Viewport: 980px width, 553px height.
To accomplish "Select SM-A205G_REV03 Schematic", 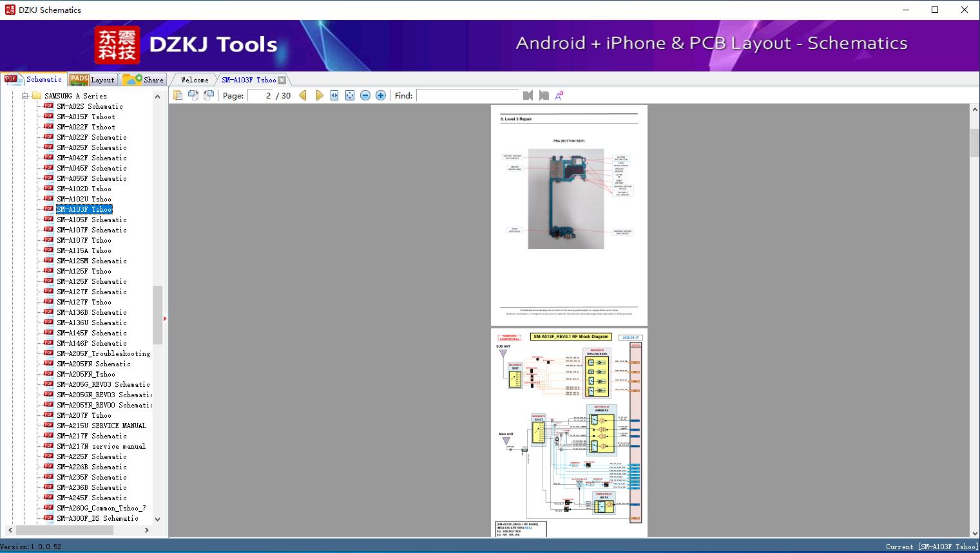I will click(103, 384).
